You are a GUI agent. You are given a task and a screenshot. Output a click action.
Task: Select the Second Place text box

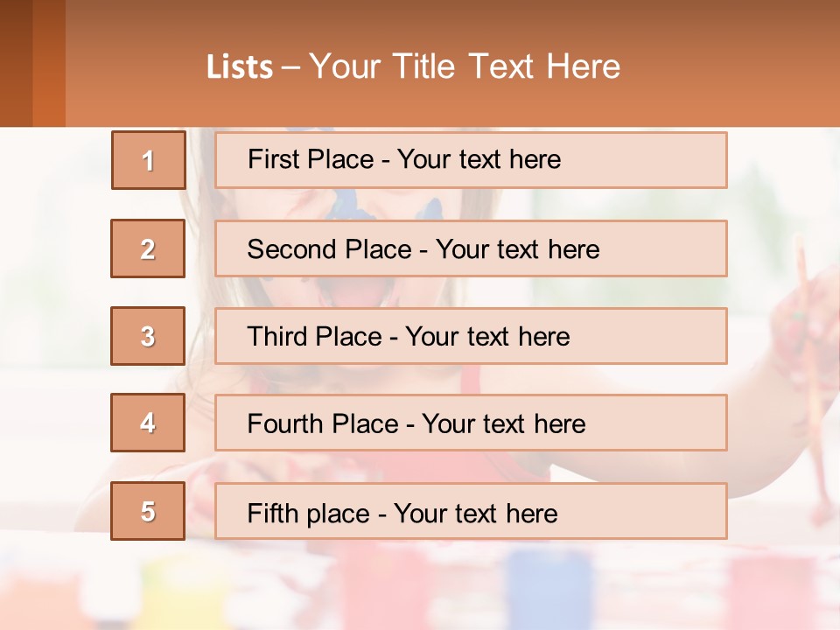[471, 248]
